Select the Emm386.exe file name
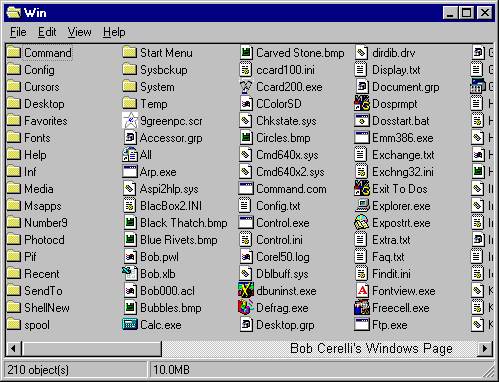 (x=403, y=138)
